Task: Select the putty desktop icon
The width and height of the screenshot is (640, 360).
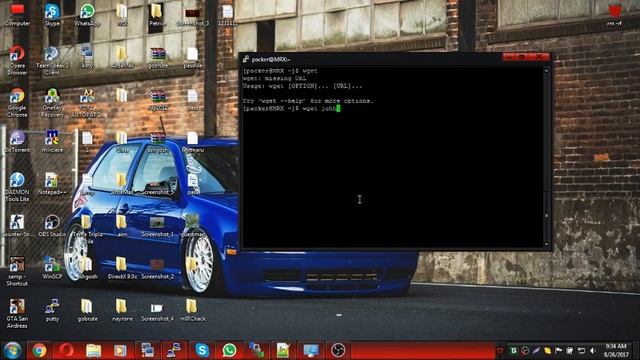Action: 52,310
